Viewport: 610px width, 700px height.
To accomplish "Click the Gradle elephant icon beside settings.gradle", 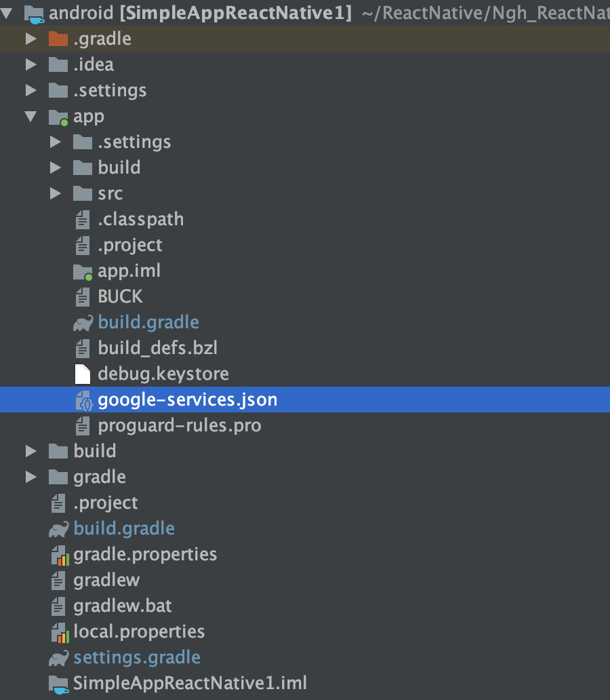I will pos(58,658).
